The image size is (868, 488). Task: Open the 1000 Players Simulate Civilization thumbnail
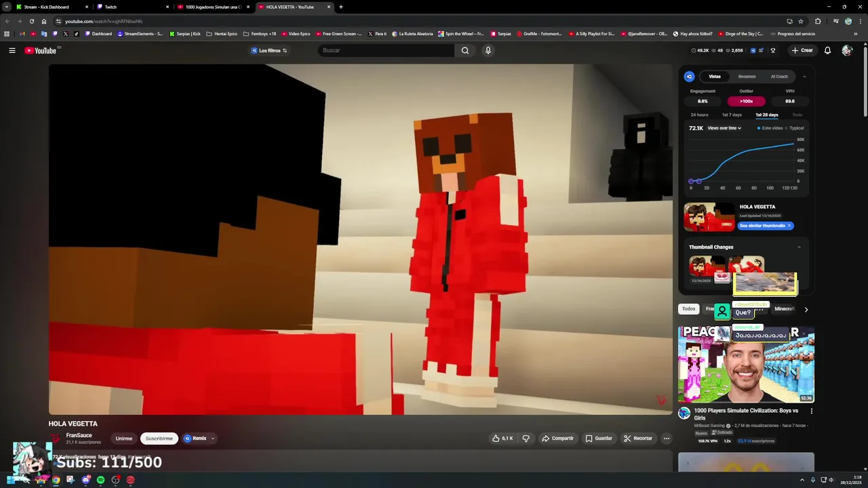pyautogui.click(x=746, y=364)
